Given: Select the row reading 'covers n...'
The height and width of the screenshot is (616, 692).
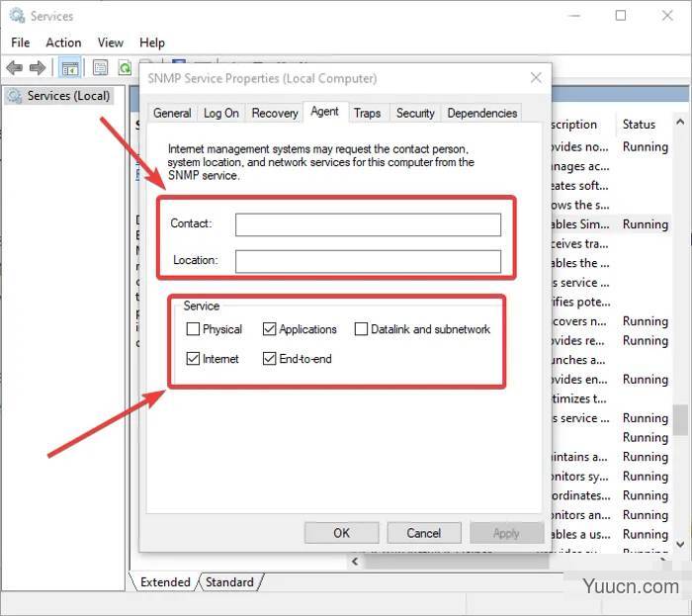Looking at the screenshot, I should (x=611, y=321).
